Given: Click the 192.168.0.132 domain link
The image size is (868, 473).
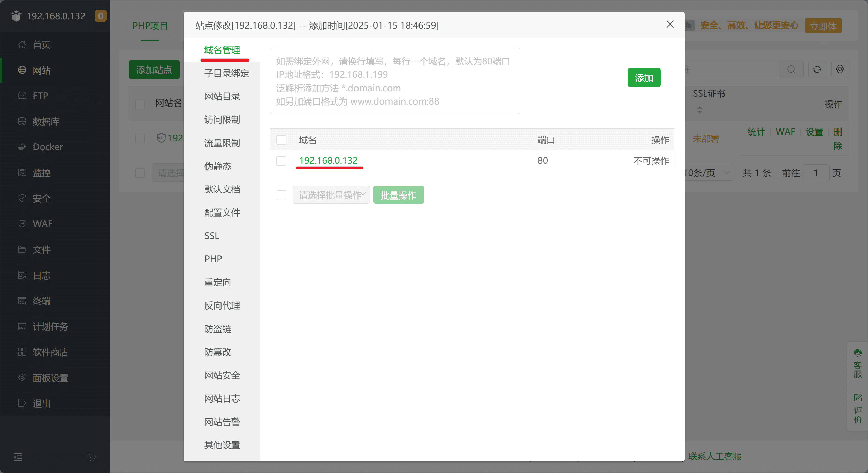Looking at the screenshot, I should [328, 160].
